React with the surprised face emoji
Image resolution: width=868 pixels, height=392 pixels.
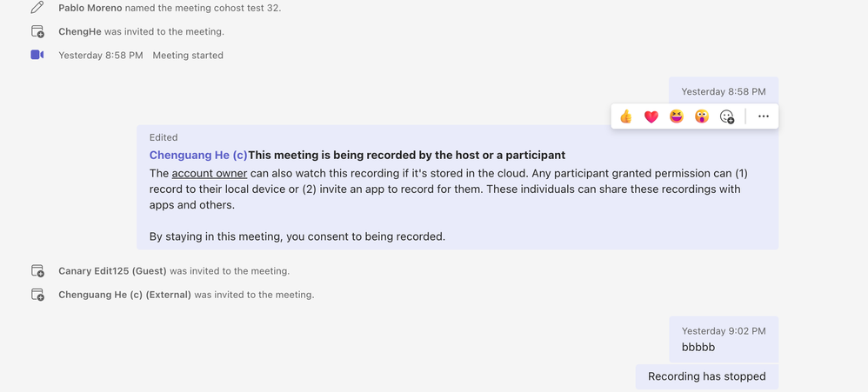702,116
